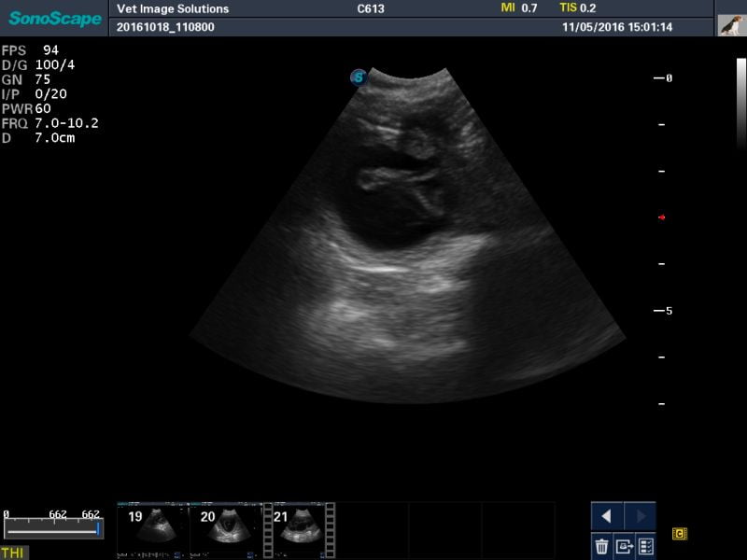
Task: Click the SonoScape logo
Action: pyautogui.click(x=55, y=19)
